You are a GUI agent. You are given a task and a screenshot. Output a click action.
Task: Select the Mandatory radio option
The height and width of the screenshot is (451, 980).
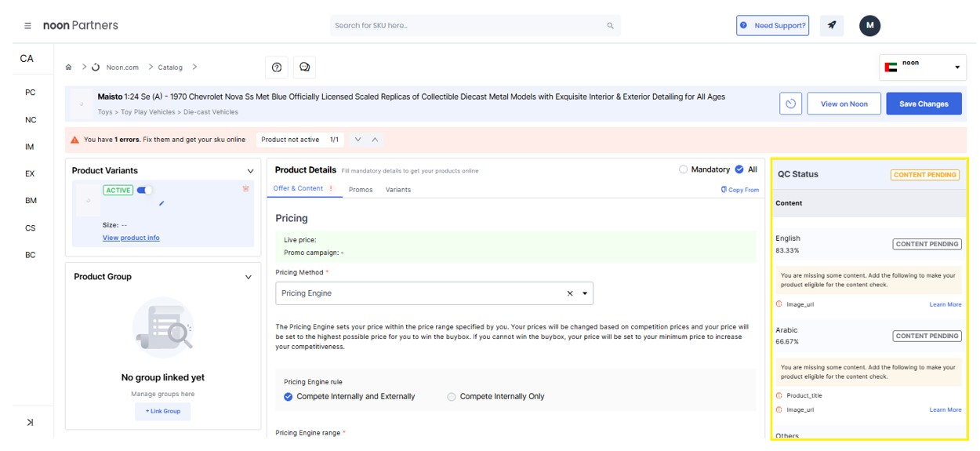(x=683, y=169)
